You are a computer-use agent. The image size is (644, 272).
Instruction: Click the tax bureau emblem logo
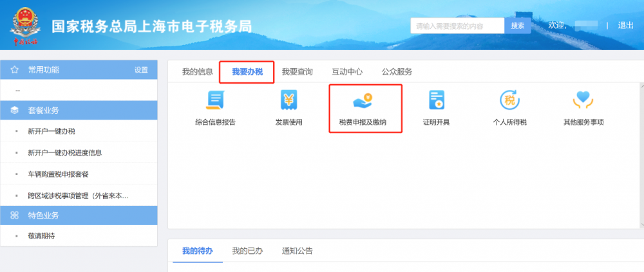point(24,25)
